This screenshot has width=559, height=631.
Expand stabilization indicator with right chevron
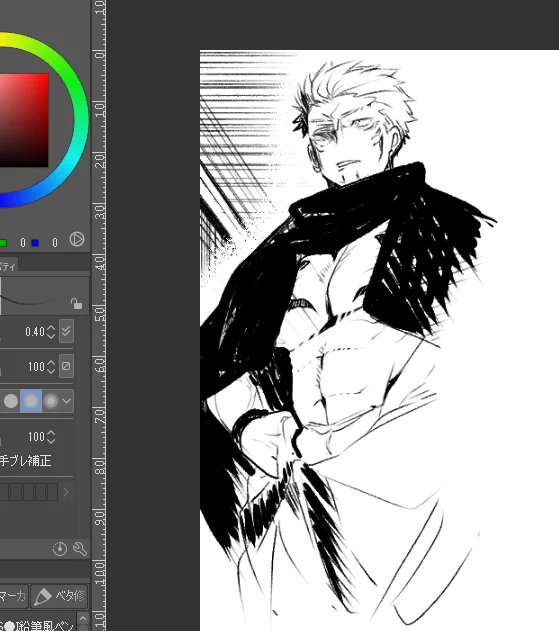[x=66, y=492]
